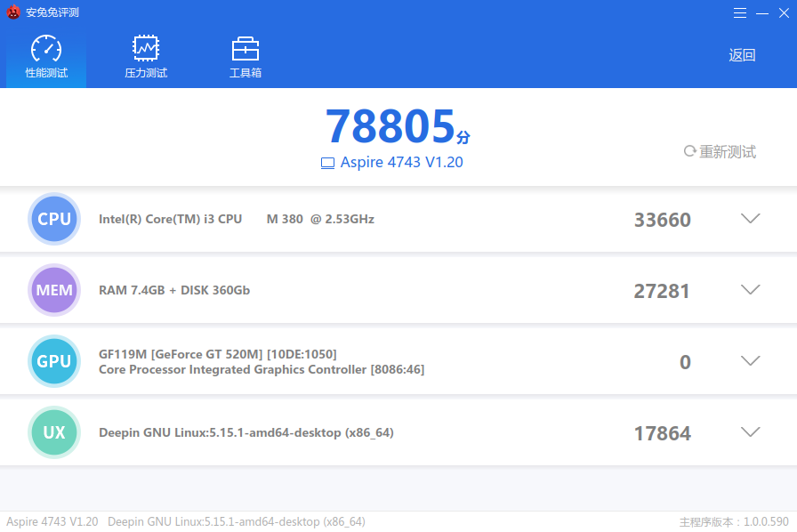This screenshot has height=532, width=797.
Task: Click the AnTuTu logo icon in title bar
Action: click(13, 12)
